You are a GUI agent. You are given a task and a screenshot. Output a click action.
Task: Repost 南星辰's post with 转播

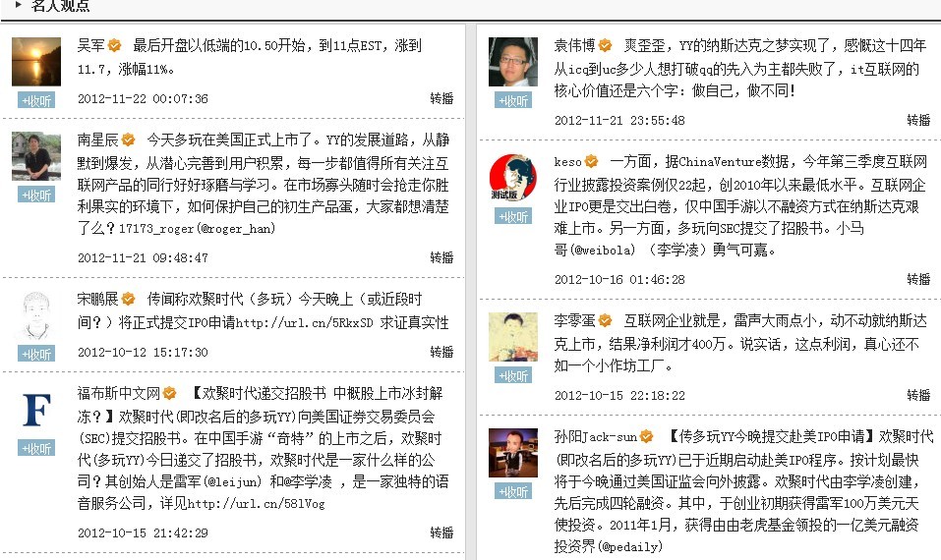(x=441, y=257)
